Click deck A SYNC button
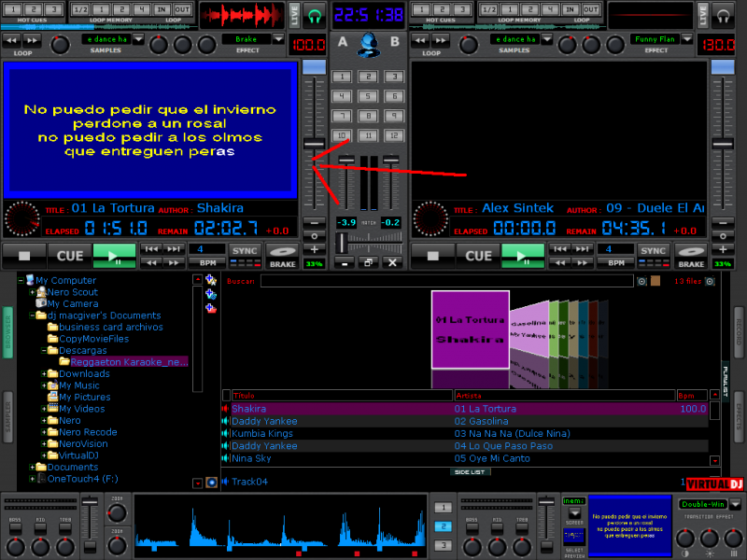 click(x=245, y=251)
